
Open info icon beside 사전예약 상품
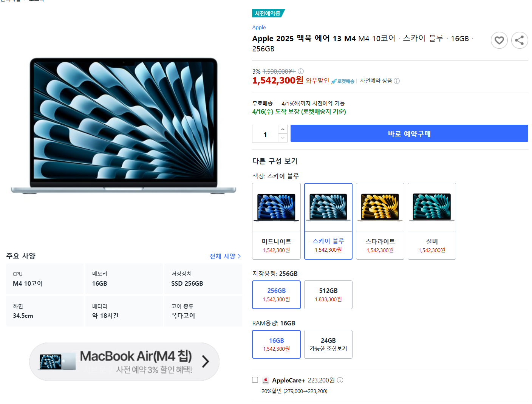[397, 81]
